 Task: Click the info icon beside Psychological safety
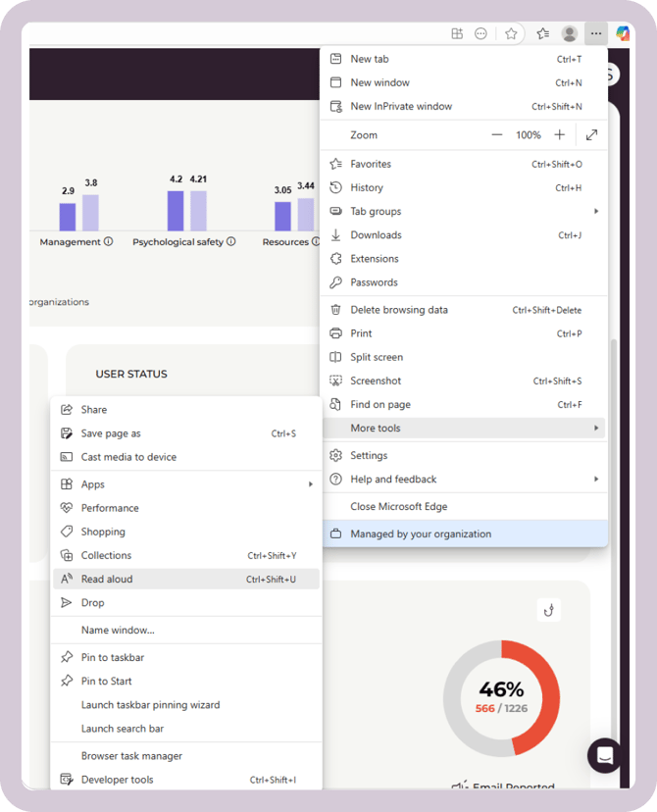point(231,242)
